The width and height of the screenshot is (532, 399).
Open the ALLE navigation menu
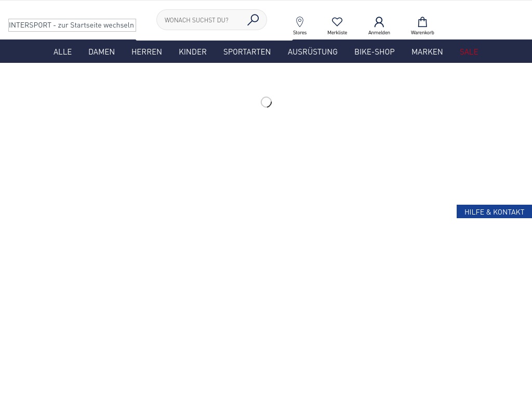(62, 51)
